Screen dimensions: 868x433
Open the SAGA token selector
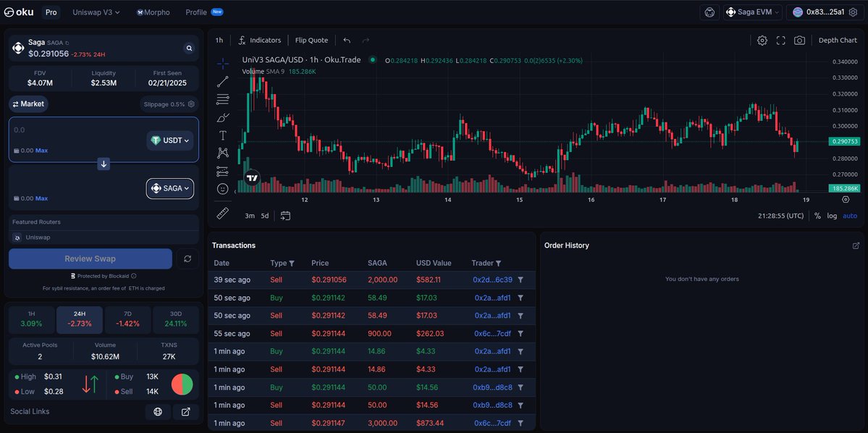(170, 188)
